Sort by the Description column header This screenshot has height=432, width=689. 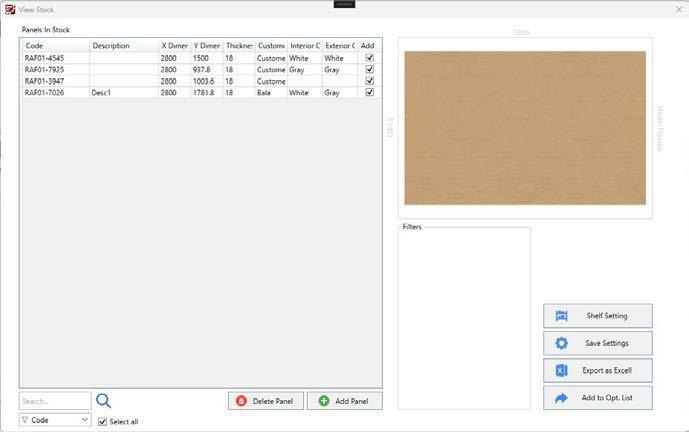coord(123,46)
